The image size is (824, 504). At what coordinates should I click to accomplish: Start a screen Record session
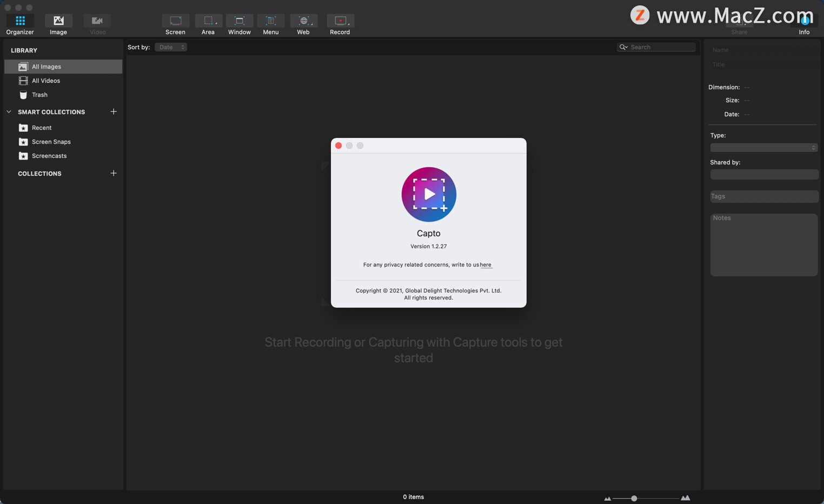tap(340, 25)
